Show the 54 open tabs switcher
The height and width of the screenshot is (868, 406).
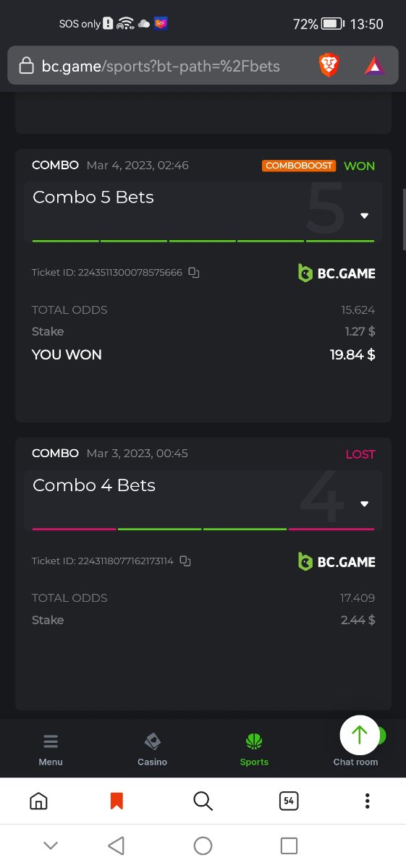[289, 801]
